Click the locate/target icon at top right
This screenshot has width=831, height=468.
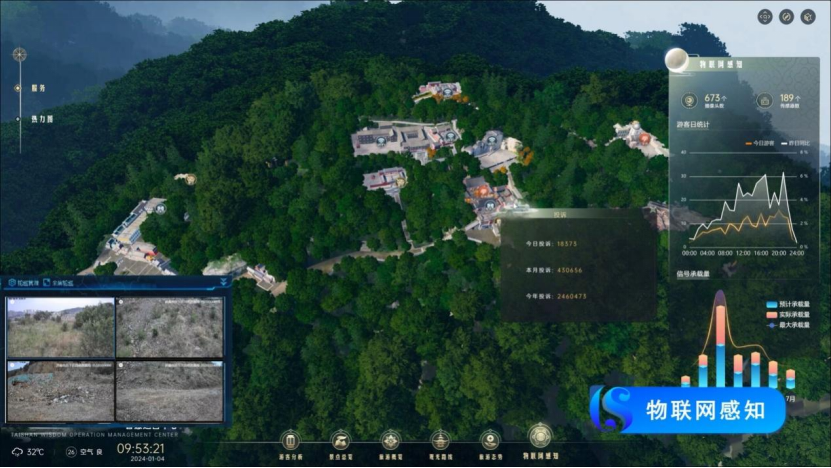pyautogui.click(x=765, y=17)
